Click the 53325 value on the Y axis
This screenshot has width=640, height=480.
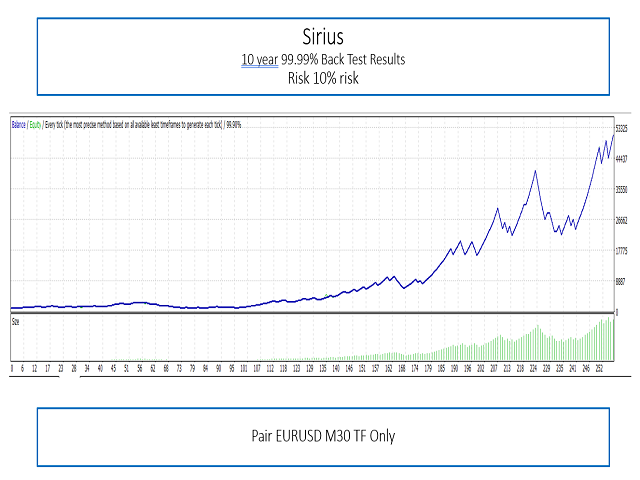click(x=622, y=128)
